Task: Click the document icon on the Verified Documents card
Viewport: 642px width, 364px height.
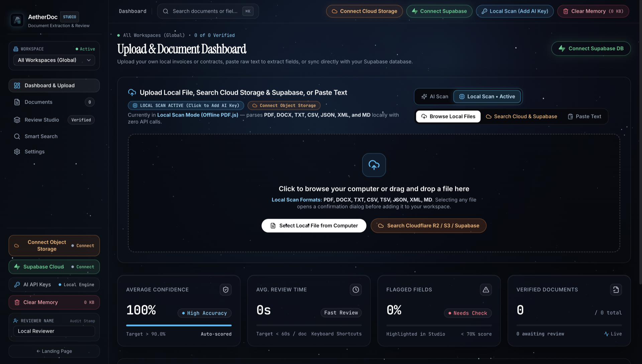Action: pyautogui.click(x=616, y=290)
